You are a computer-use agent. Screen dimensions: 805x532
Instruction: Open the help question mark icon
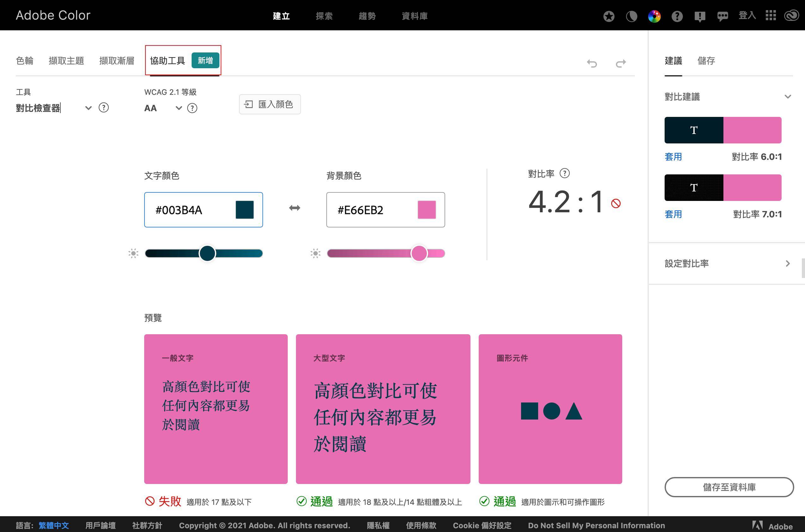[677, 16]
